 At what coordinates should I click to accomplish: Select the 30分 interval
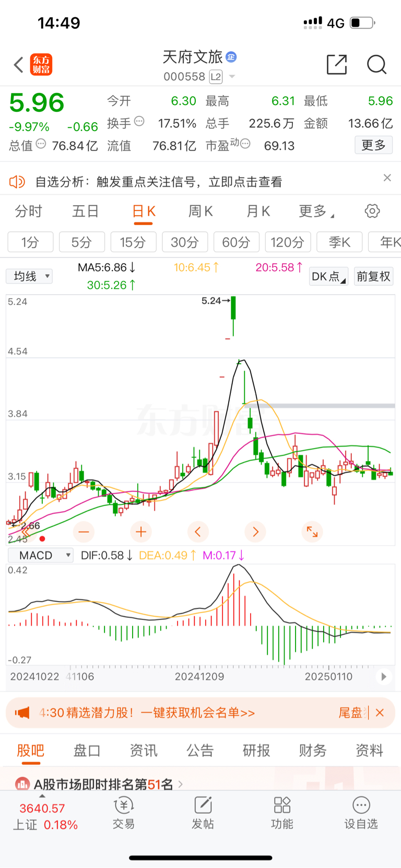click(185, 242)
